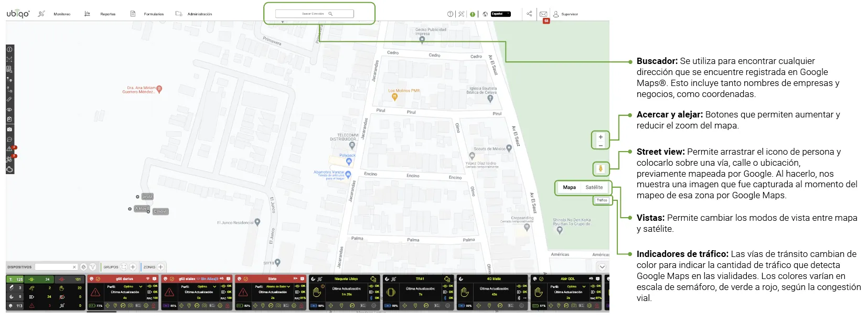Click the speedometer icon on 4G Matiz card
Screen dimensions: 868x322
(x=500, y=305)
